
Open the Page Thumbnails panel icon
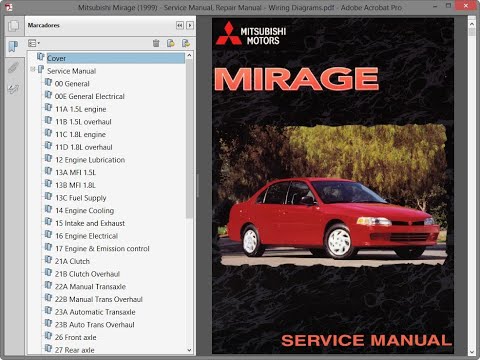click(x=14, y=26)
